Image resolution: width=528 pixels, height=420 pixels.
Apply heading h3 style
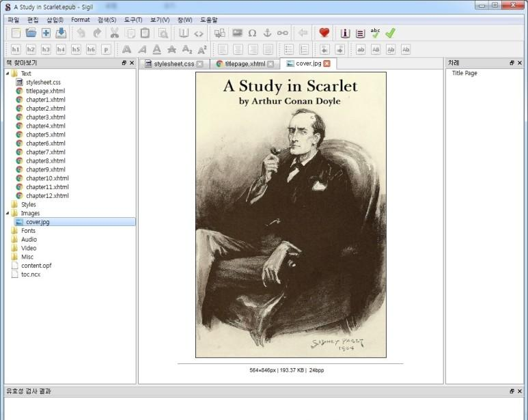46,49
